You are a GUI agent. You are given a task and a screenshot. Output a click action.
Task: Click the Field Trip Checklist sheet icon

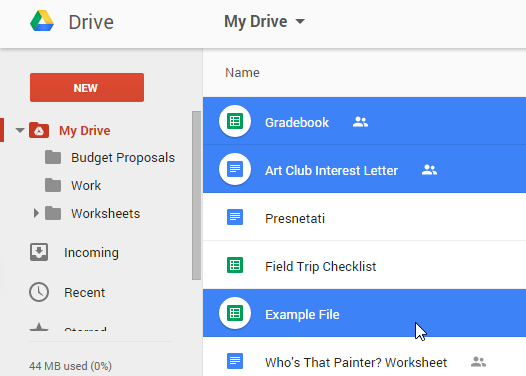(x=235, y=265)
